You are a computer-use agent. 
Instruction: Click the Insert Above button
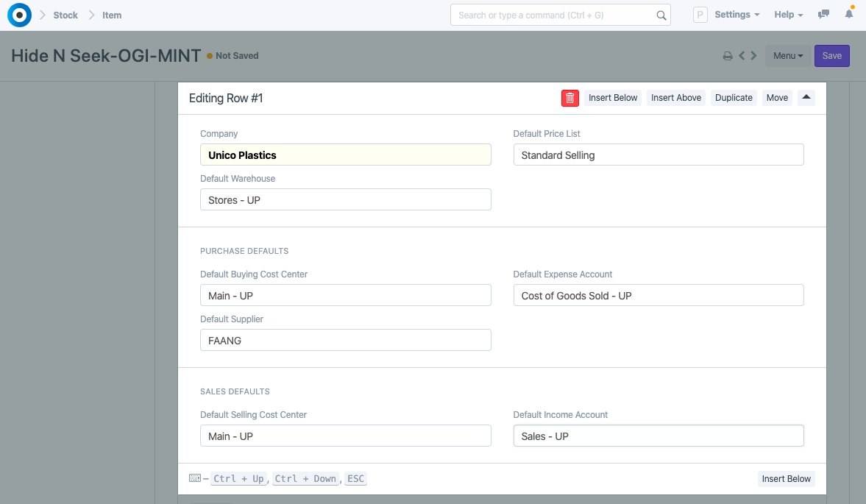[675, 97]
